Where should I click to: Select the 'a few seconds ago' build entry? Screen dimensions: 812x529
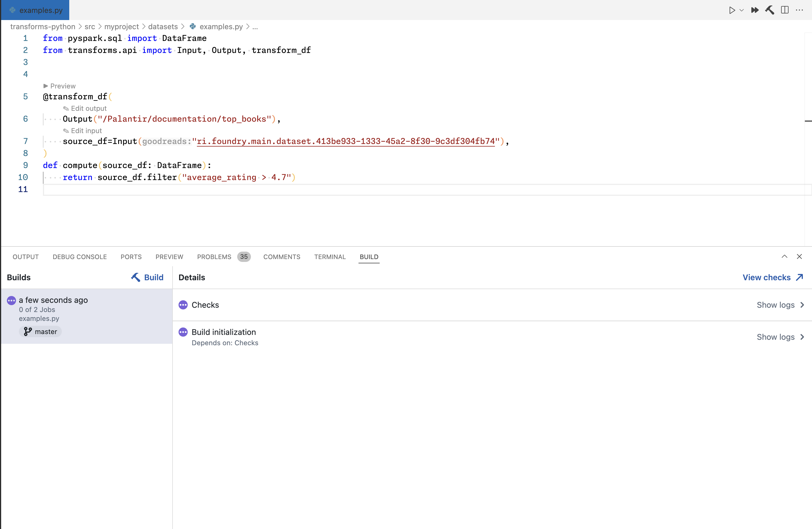click(87, 316)
